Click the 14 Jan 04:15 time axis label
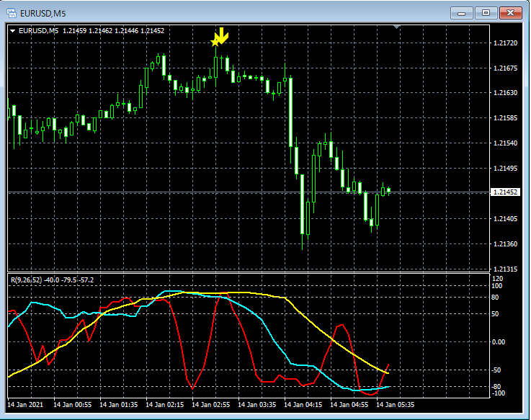The width and height of the screenshot is (531, 420). point(304,404)
